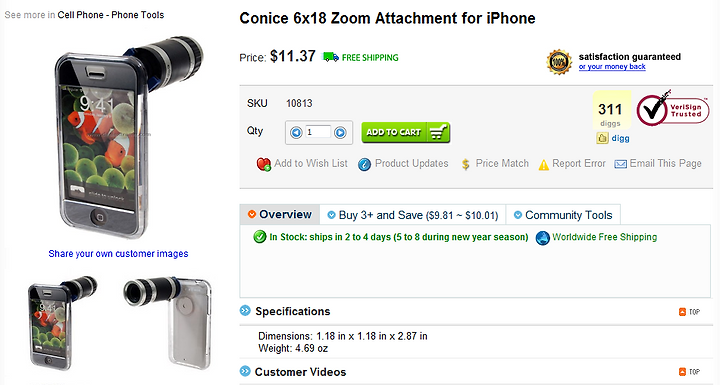Open the Community Tools tab
Image resolution: width=720 pixels, height=385 pixels.
pyautogui.click(x=563, y=215)
